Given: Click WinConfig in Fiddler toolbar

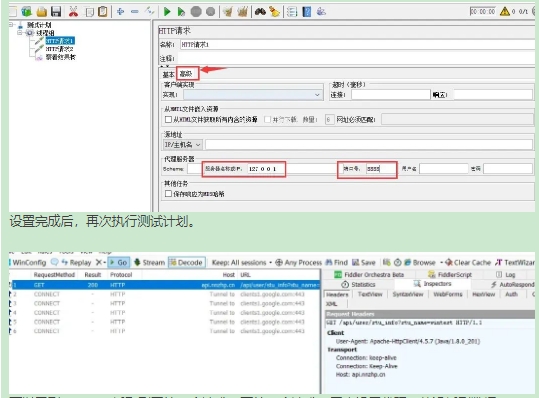Looking at the screenshot, I should [x=29, y=263].
